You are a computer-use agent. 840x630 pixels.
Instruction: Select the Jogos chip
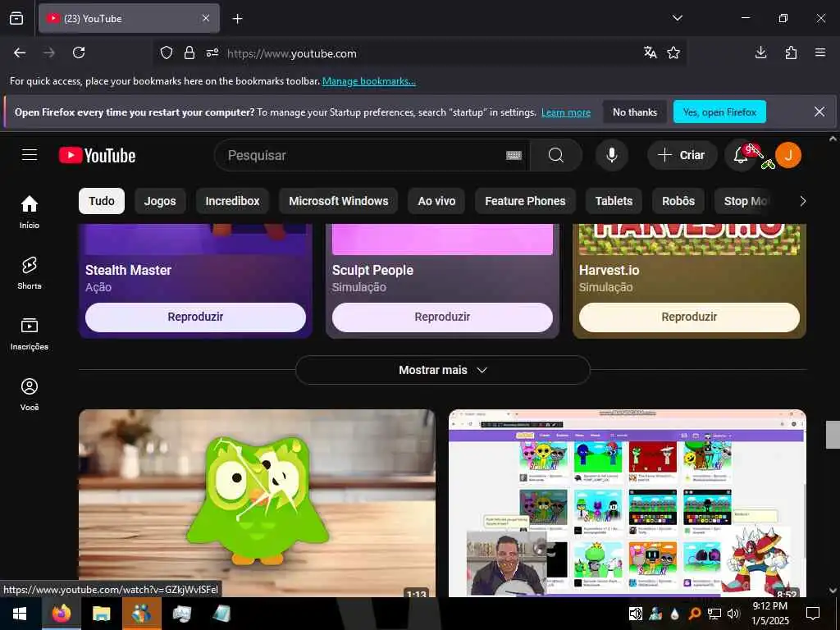pyautogui.click(x=160, y=201)
